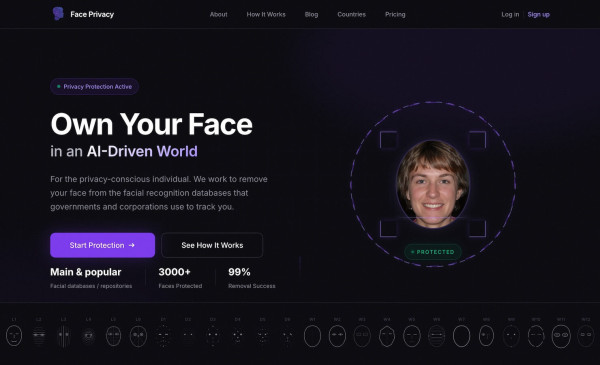Click the Log in link
This screenshot has width=600, height=365.
click(x=510, y=15)
